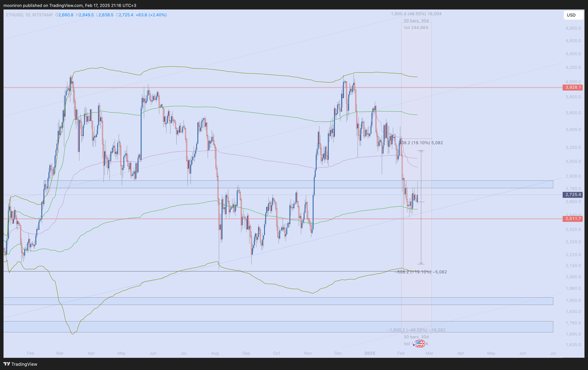588x370 pixels.
Task: Click the 2025 marker on time axis
Action: tap(370, 353)
